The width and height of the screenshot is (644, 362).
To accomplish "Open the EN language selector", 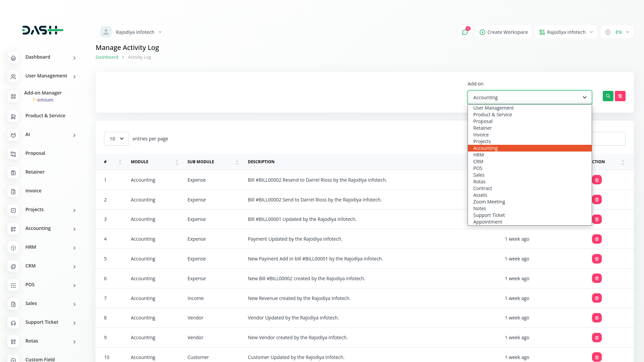I will [x=618, y=32].
